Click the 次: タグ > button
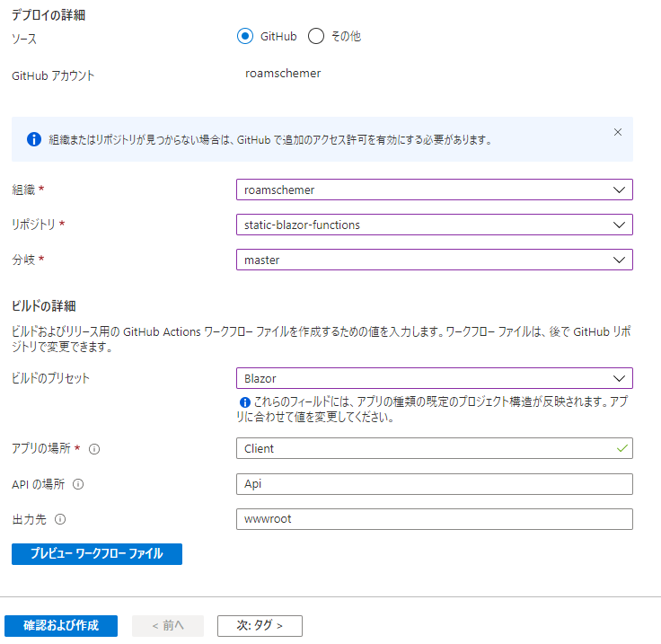 [x=260, y=625]
